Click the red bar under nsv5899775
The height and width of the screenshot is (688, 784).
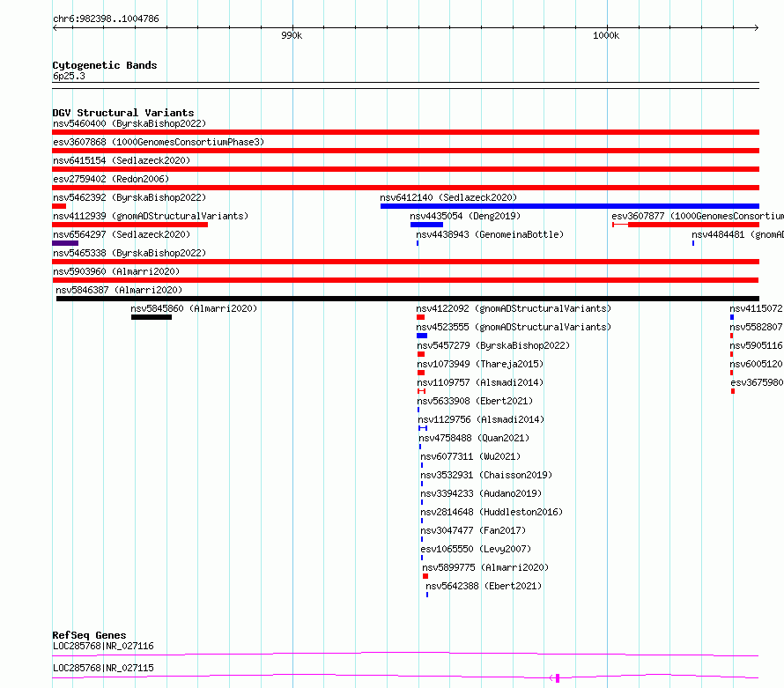coord(425,576)
